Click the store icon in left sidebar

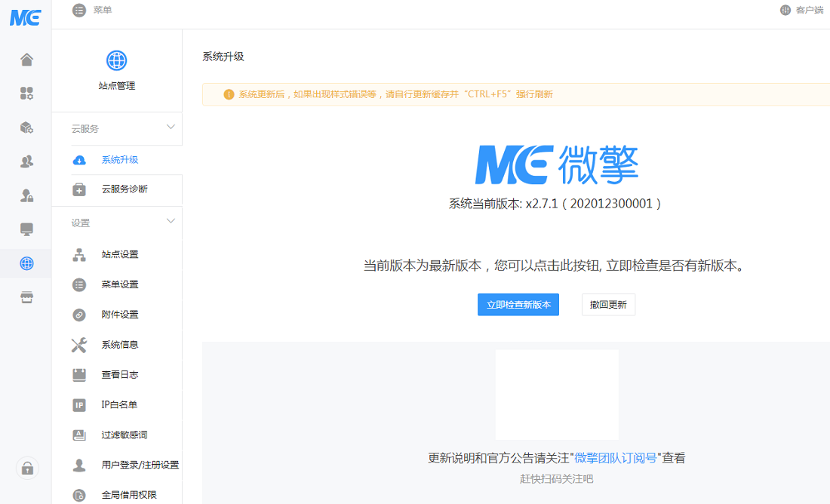click(x=26, y=297)
